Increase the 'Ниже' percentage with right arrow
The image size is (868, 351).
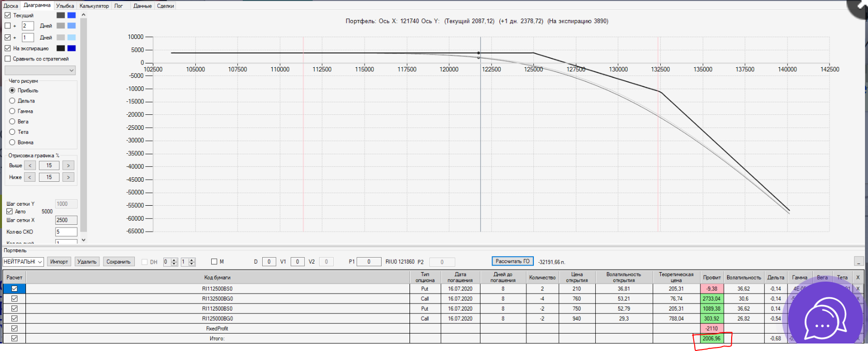coord(68,177)
